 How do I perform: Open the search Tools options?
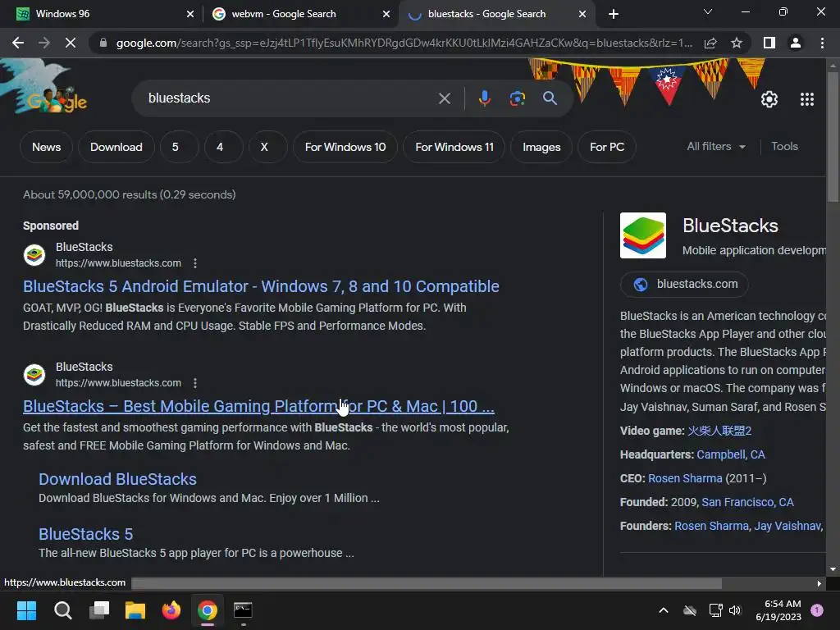[x=784, y=146]
